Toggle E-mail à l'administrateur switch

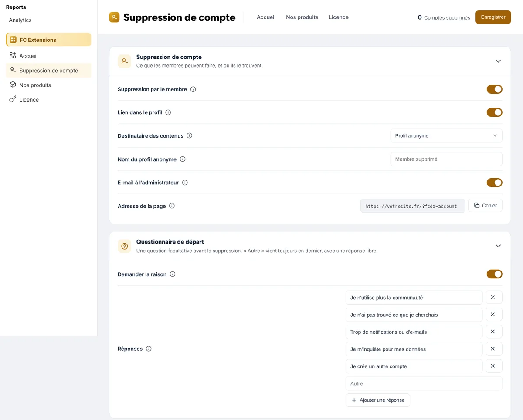pos(494,183)
